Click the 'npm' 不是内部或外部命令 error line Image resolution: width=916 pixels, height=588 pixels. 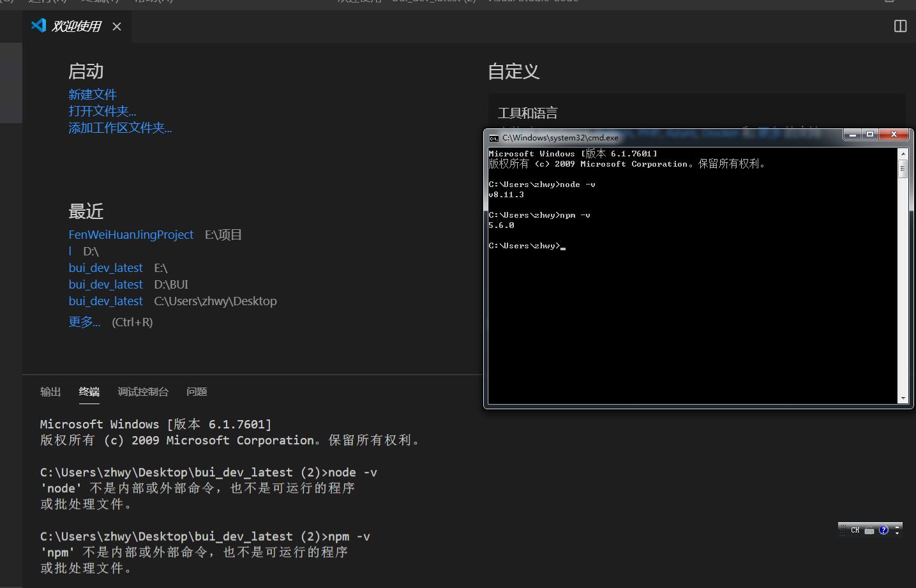tap(194, 552)
